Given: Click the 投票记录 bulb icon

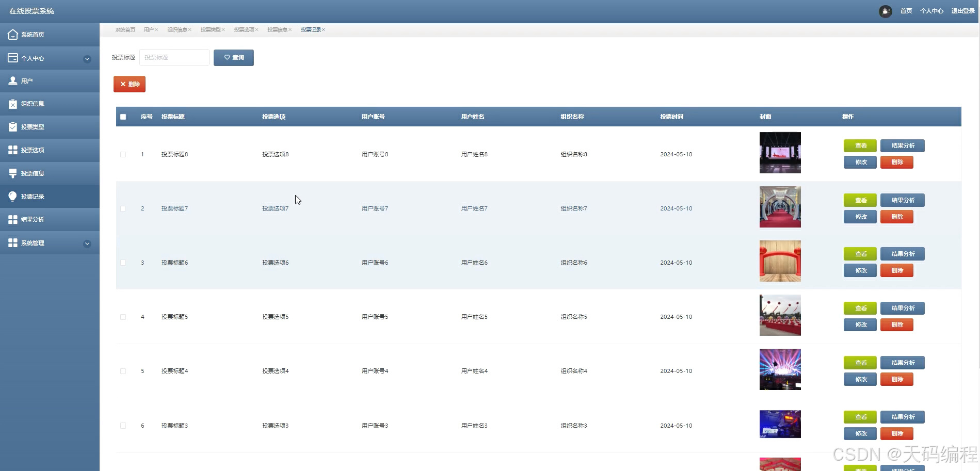Looking at the screenshot, I should click(x=13, y=196).
